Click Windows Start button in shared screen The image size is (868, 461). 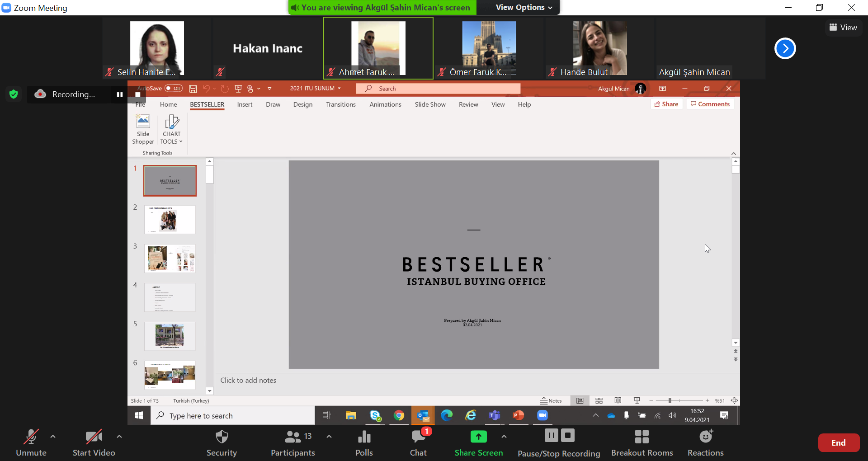pyautogui.click(x=139, y=415)
